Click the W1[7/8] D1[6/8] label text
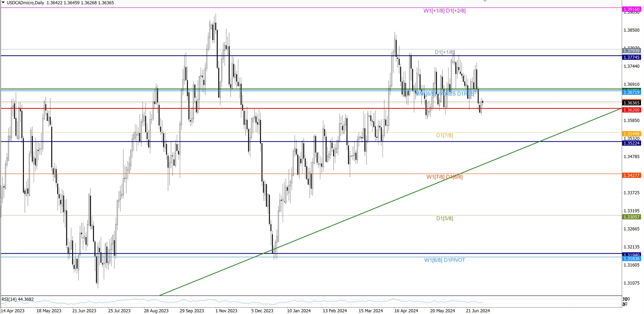 444,177
